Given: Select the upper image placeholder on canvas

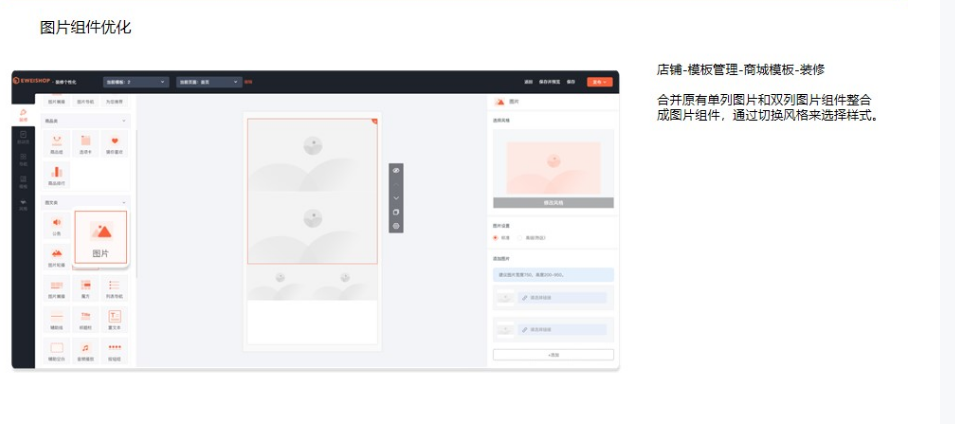Looking at the screenshot, I should tap(312, 155).
